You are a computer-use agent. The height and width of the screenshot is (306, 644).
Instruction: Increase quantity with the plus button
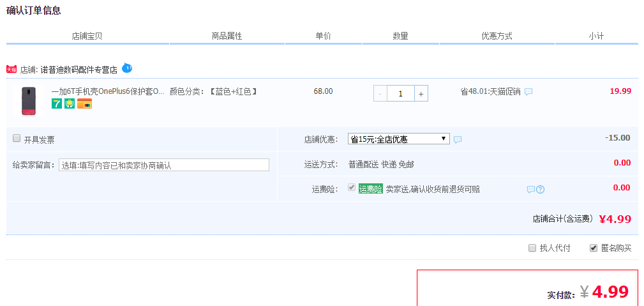click(421, 94)
